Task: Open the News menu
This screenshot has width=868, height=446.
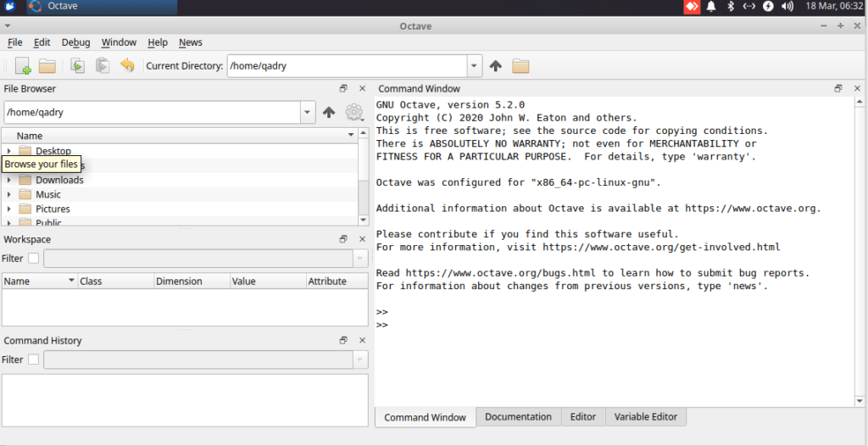Action: 191,42
